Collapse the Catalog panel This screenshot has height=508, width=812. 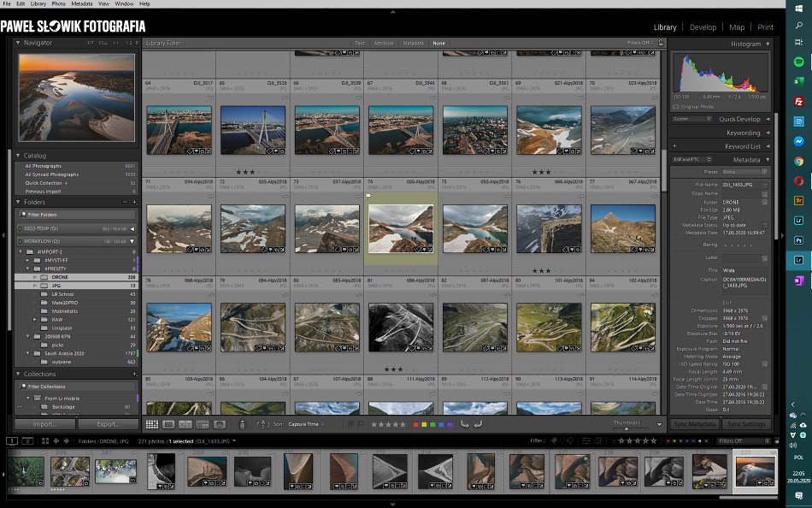pos(18,156)
